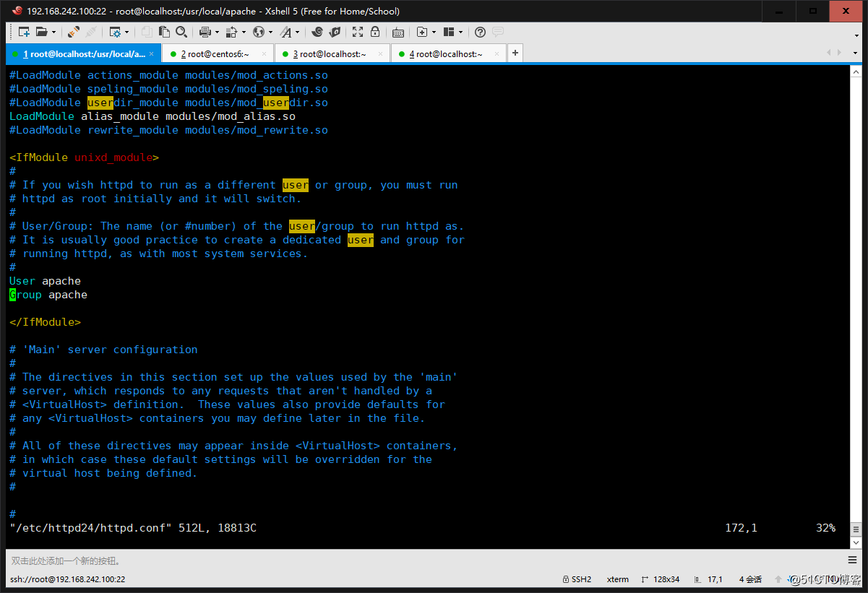Click the 172,1 vim position indicator
Screen dimensions: 868x593
point(741,528)
